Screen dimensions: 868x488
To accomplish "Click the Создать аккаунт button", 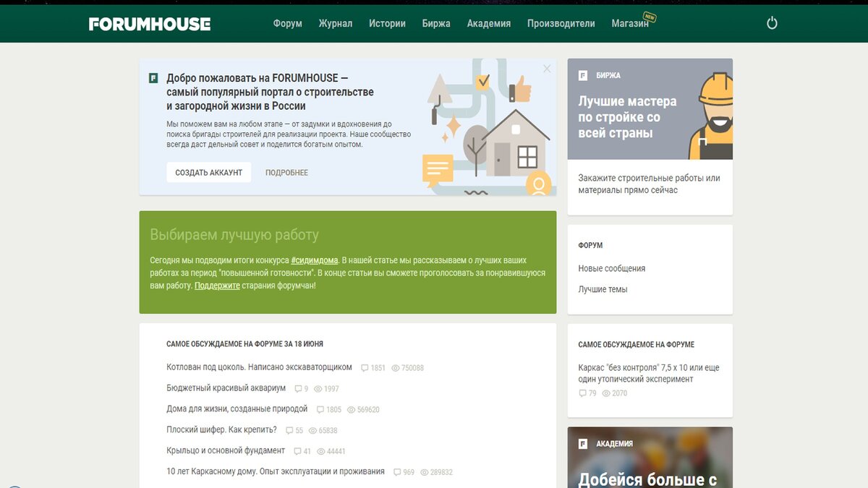I will [209, 173].
